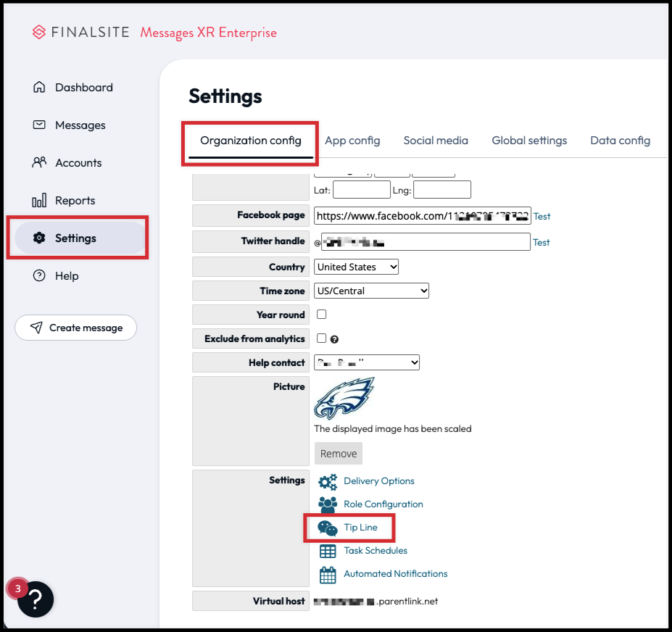Image resolution: width=672 pixels, height=632 pixels.
Task: Toggle the Year round checkbox
Action: [x=321, y=315]
